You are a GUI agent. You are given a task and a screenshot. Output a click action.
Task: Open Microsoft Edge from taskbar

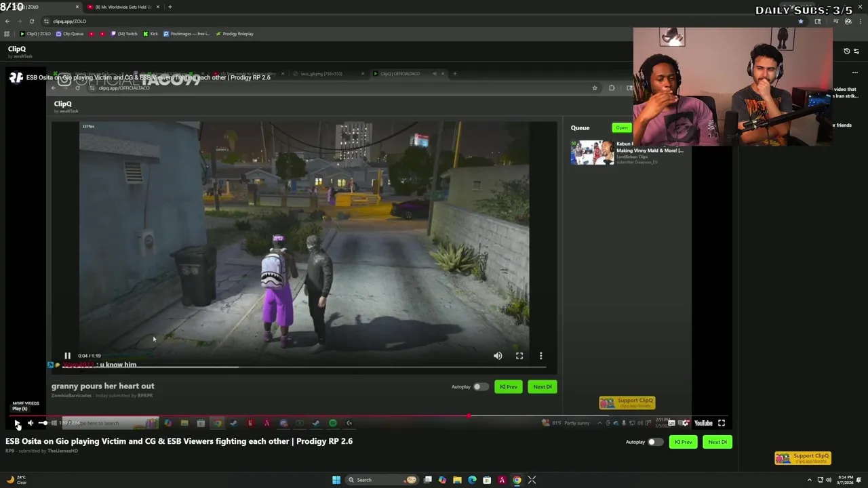tap(472, 480)
